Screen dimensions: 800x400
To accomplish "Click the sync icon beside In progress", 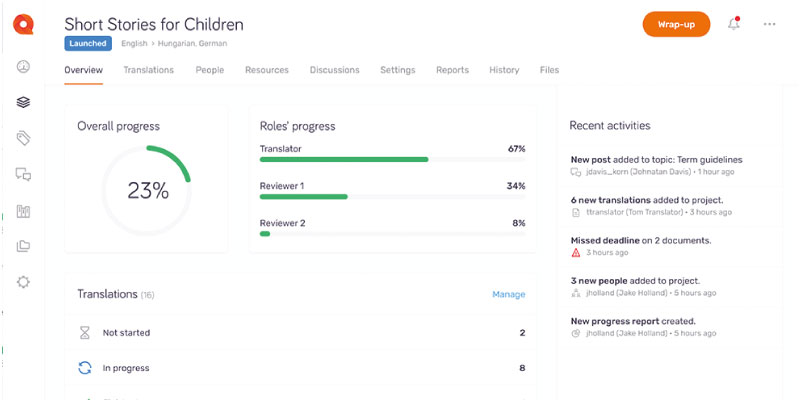I will (x=85, y=368).
